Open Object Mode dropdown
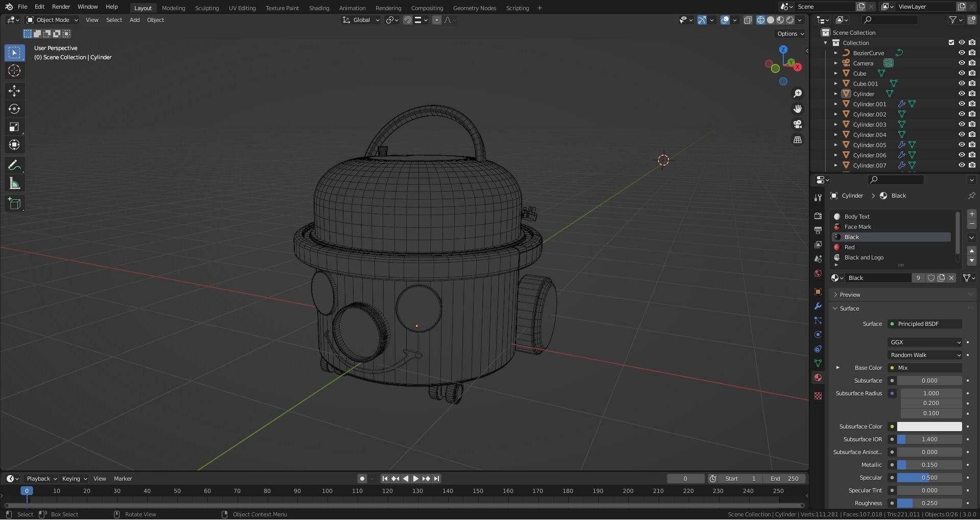 pos(52,20)
